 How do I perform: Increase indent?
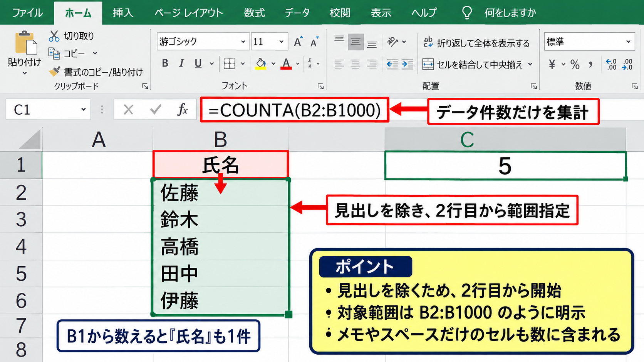click(x=408, y=64)
